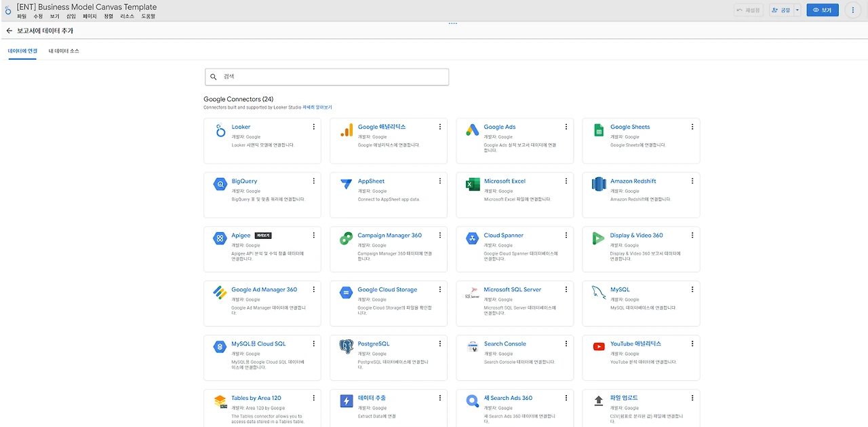The image size is (868, 427).
Task: Click the Google Cloud Storage icon
Action: 347,293
